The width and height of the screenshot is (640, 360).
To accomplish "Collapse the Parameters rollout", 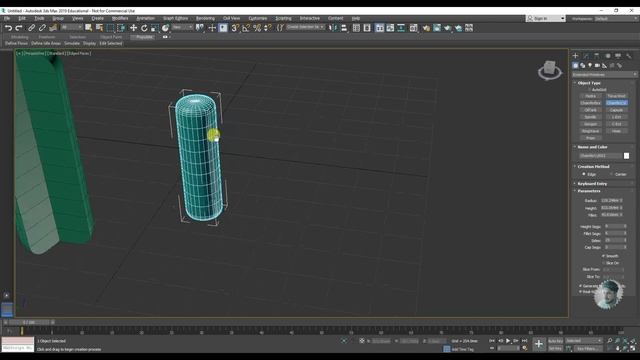I will (x=589, y=191).
